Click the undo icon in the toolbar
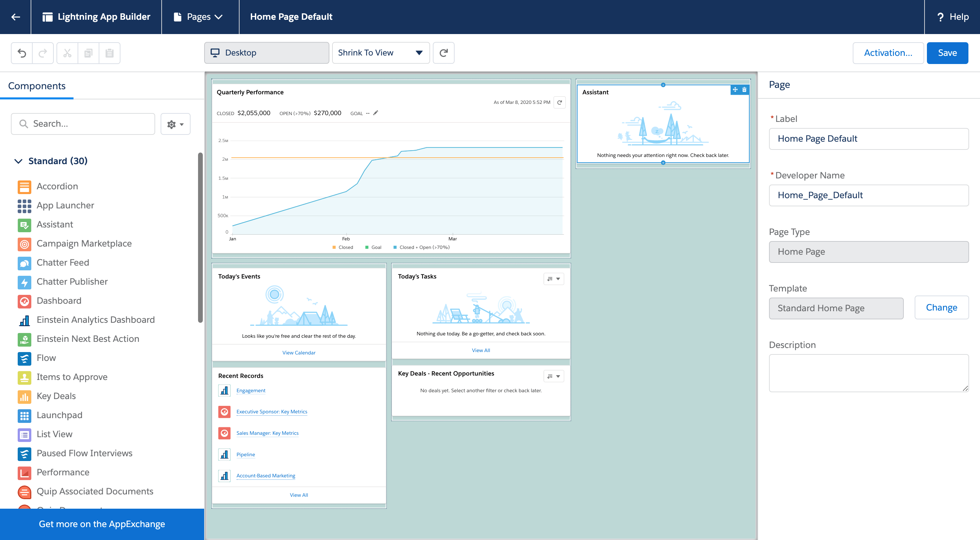980x540 pixels. (22, 53)
